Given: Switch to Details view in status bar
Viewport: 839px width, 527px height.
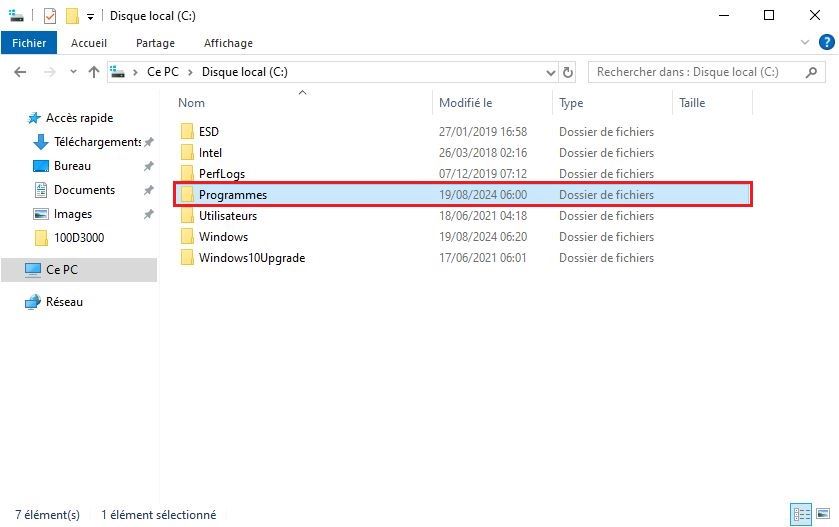Looking at the screenshot, I should 801,515.
